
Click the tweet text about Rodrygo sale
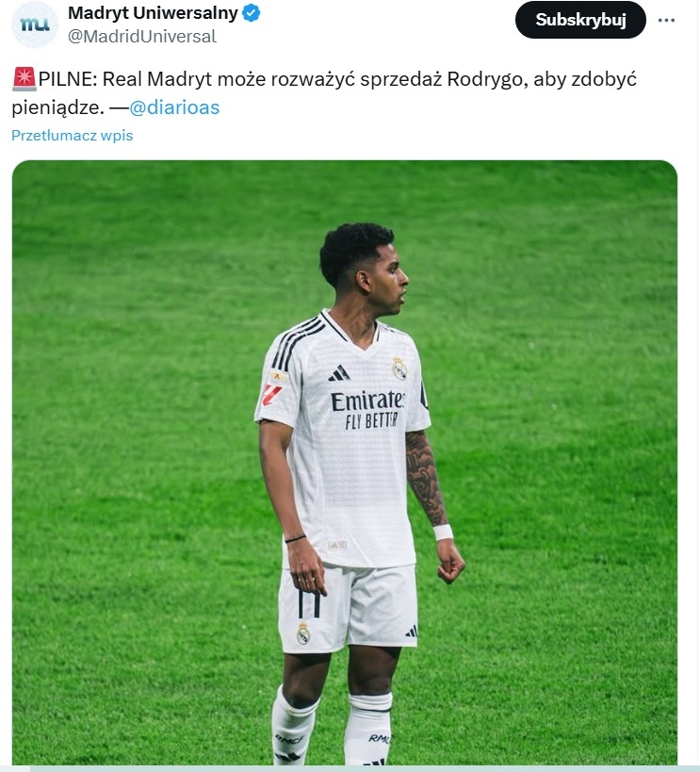pos(324,93)
